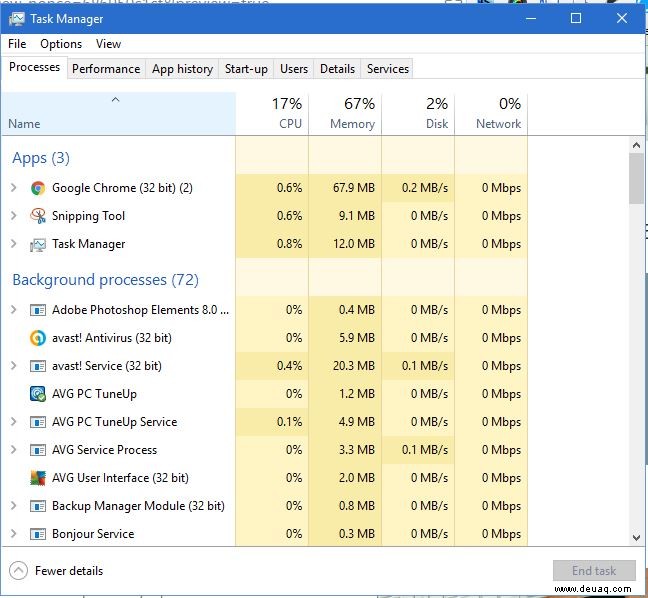The height and width of the screenshot is (598, 648).
Task: Expand the AVG PC TuneUp Service row
Action: click(x=14, y=422)
